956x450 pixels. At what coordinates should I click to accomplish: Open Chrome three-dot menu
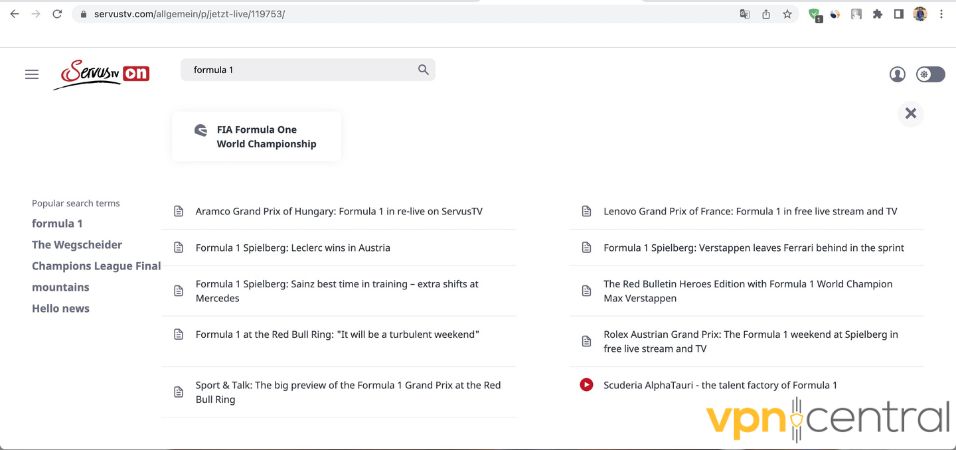pyautogui.click(x=941, y=14)
